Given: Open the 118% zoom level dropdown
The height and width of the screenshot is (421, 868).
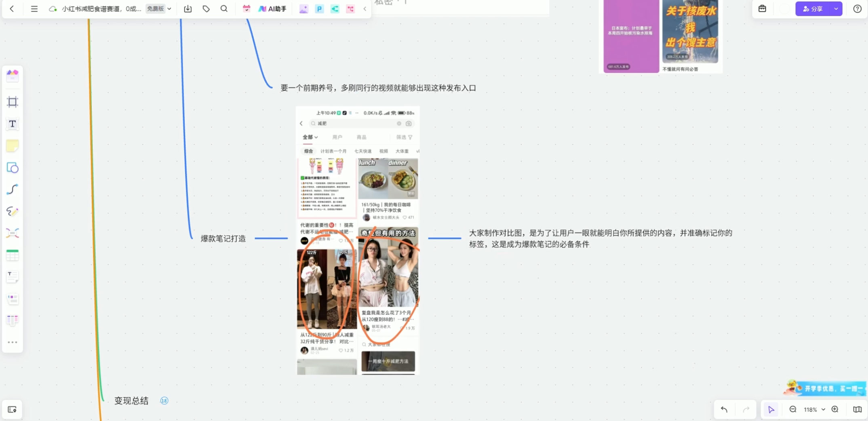Looking at the screenshot, I should 813,409.
